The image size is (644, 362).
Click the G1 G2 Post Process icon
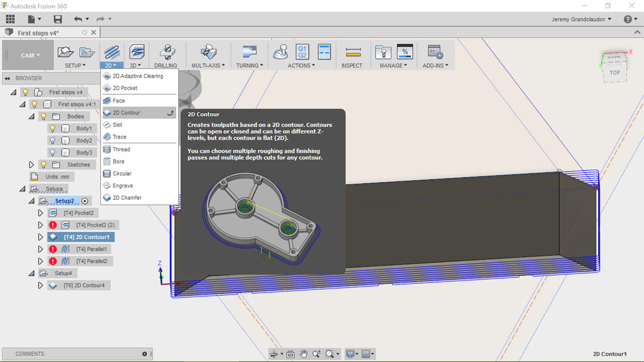click(302, 52)
